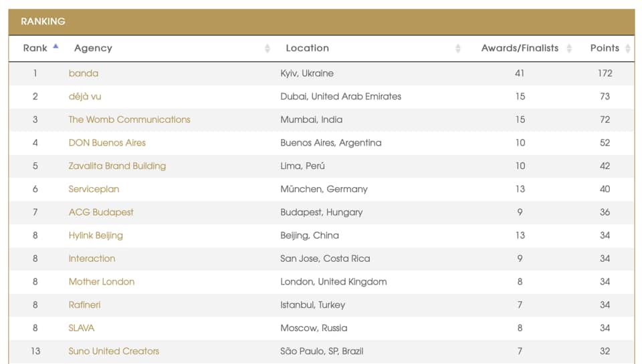The width and height of the screenshot is (642, 364).
Task: Click the Rank column sort arrow
Action: tap(56, 47)
